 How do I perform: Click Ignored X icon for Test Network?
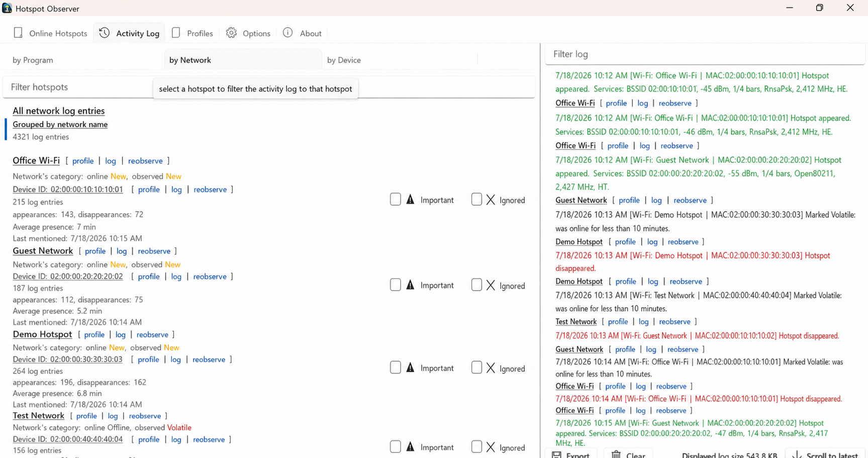coord(491,447)
